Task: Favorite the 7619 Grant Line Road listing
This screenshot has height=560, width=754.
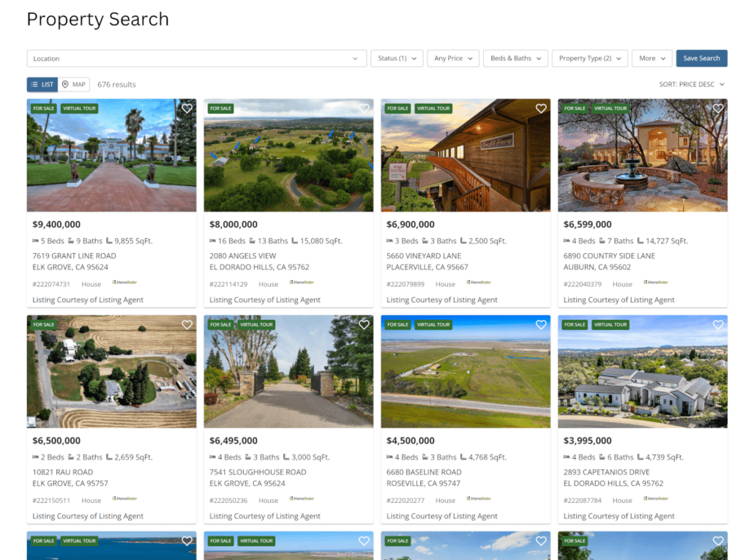Action: point(187,108)
